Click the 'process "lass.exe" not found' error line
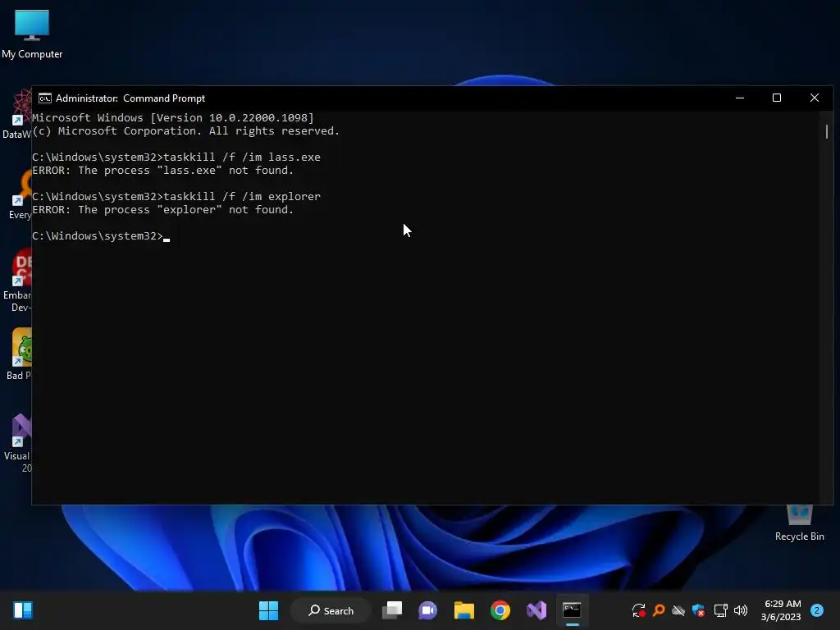Image resolution: width=840 pixels, height=630 pixels. (163, 171)
